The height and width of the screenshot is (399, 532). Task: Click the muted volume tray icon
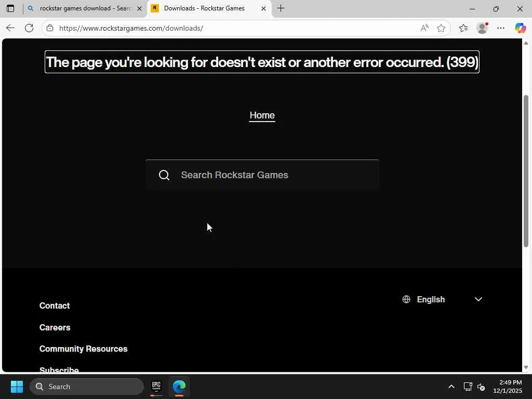481,387
